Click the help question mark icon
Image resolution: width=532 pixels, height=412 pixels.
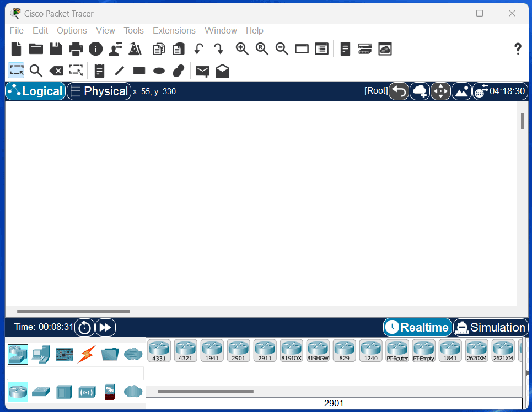tap(518, 49)
